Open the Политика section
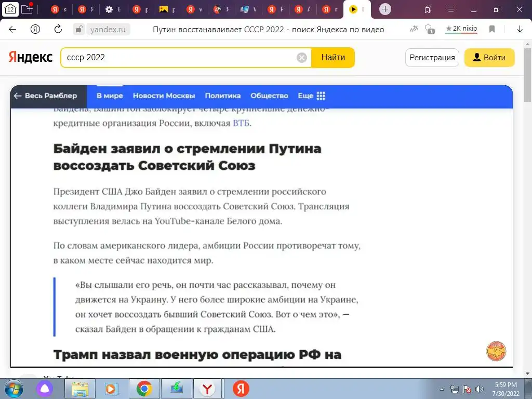The height and width of the screenshot is (399, 532). [223, 96]
